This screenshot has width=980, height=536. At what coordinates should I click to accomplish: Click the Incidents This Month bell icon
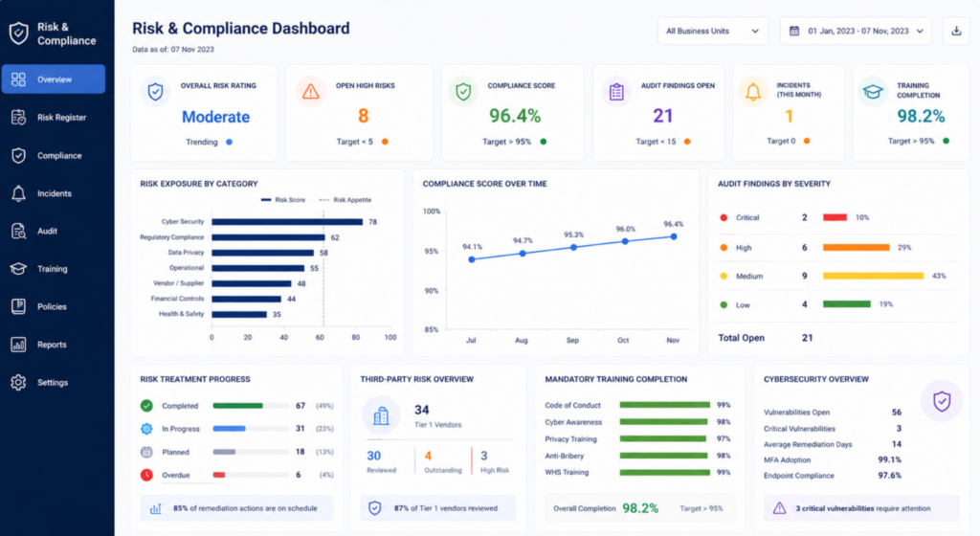pos(753,92)
